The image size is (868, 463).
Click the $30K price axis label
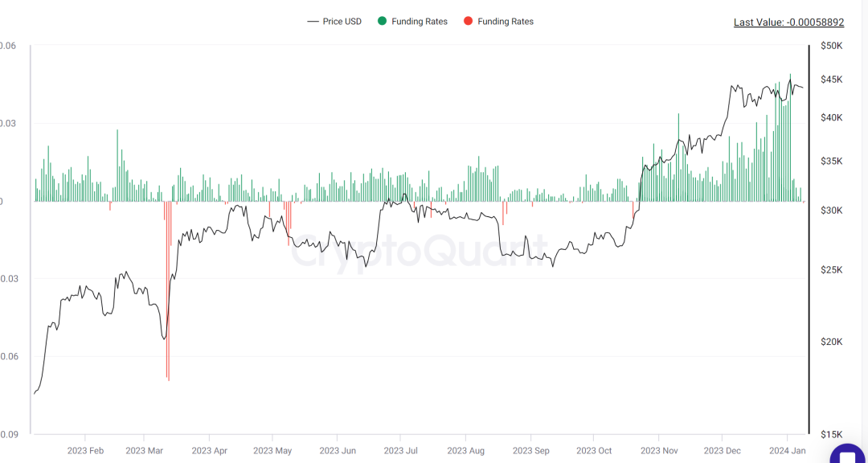(x=832, y=211)
